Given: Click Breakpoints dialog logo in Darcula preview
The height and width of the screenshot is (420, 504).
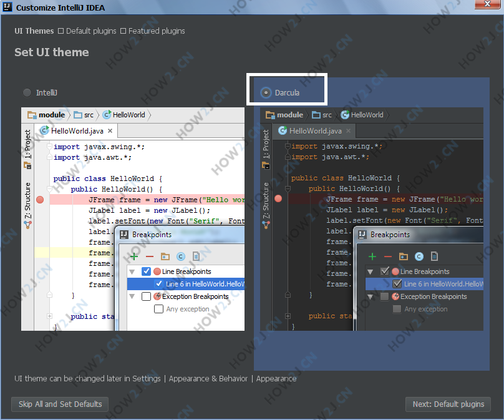Looking at the screenshot, I should click(x=362, y=235).
